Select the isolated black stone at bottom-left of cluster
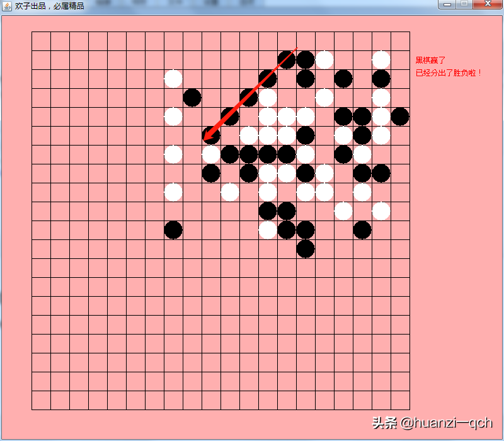Image resolution: width=504 pixels, height=441 pixels. click(173, 230)
